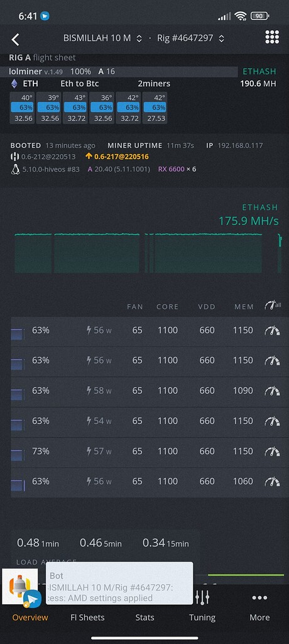Open overclock gauge for 58 w GPU
289x644 pixels.
272,391
